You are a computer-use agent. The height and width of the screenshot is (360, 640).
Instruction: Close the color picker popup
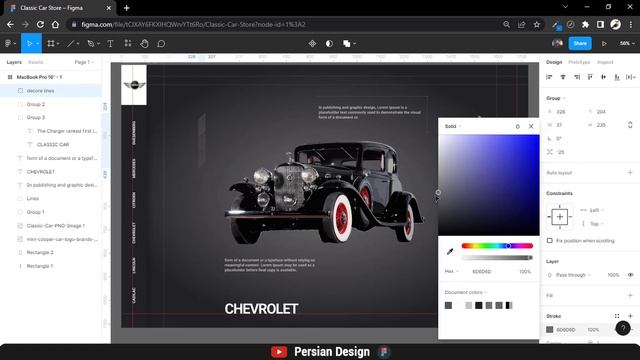click(x=531, y=127)
